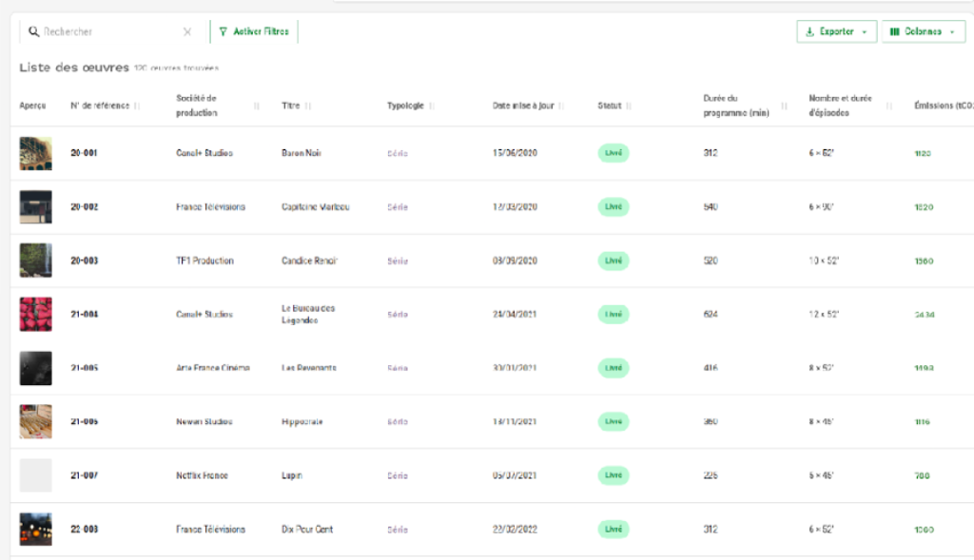Select reference number 22-003 row
This screenshot has width=974, height=560.
[85, 529]
